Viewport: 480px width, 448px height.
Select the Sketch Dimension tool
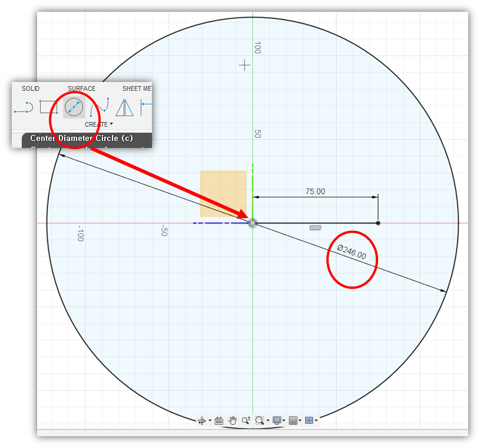pos(146,107)
